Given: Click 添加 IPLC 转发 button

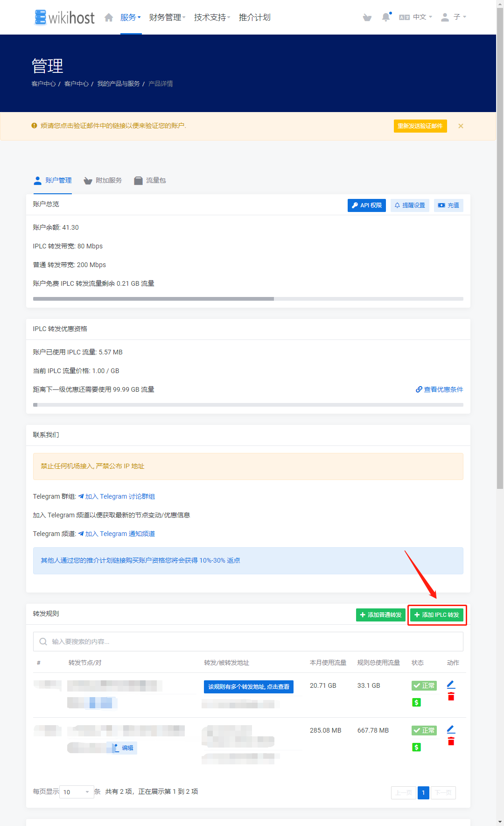Looking at the screenshot, I should pyautogui.click(x=437, y=615).
